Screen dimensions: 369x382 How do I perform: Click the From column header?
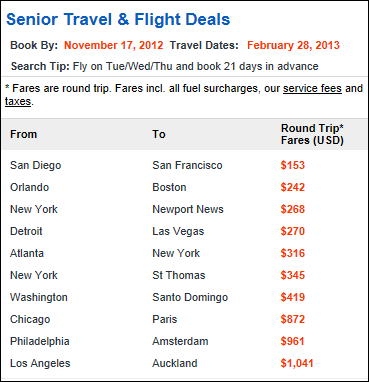click(24, 134)
